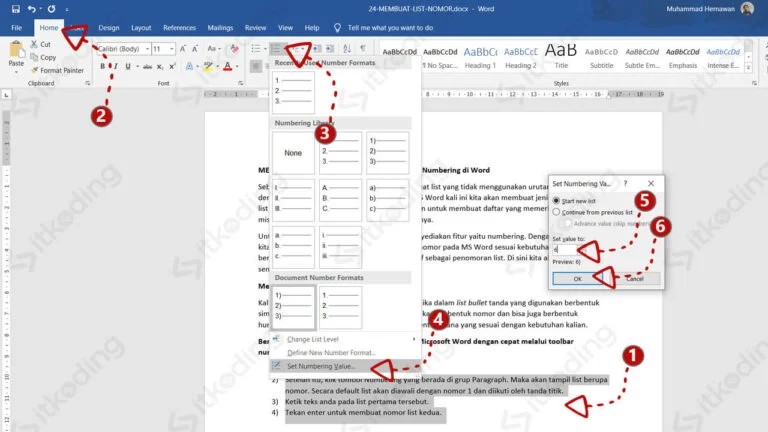Screen dimensions: 768x432
Task: Apply red font color
Action: [228, 66]
